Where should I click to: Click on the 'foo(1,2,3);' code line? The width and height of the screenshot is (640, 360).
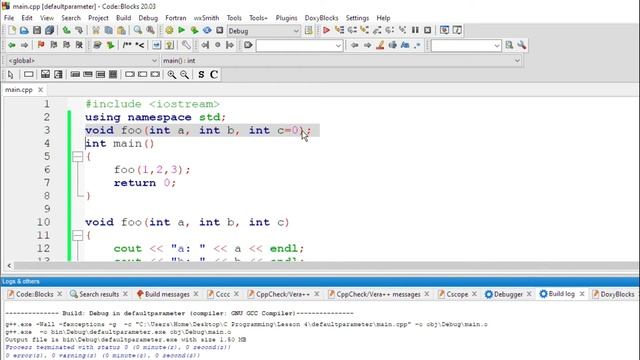point(152,169)
